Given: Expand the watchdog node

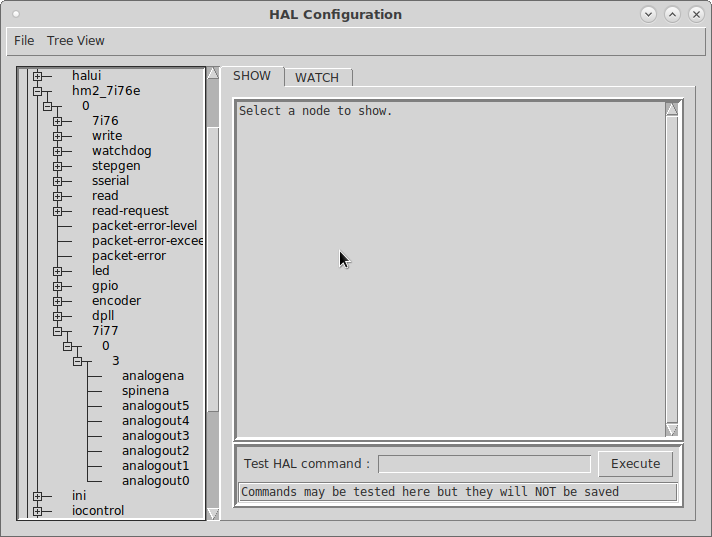Looking at the screenshot, I should click(x=57, y=151).
